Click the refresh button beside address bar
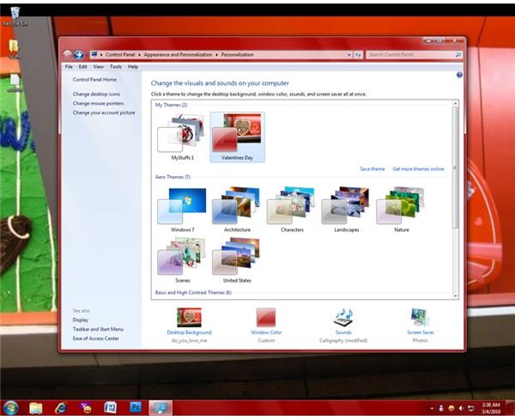The width and height of the screenshot is (515, 420). pos(358,55)
